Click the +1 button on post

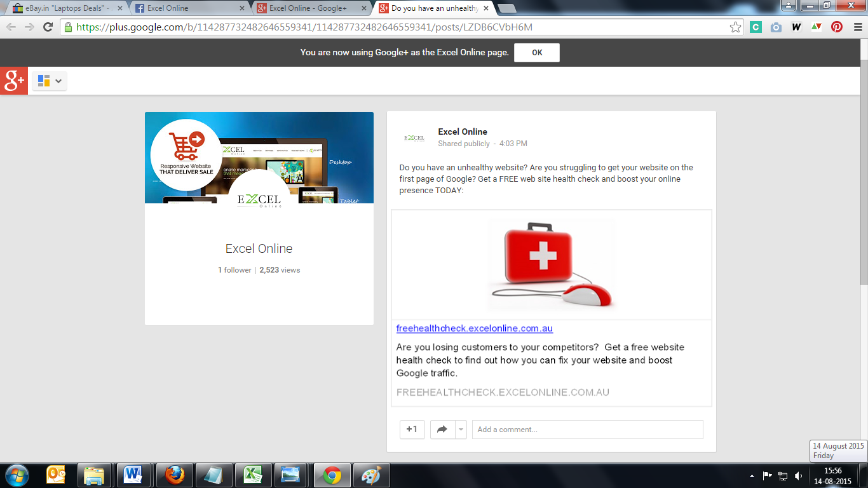pyautogui.click(x=412, y=430)
